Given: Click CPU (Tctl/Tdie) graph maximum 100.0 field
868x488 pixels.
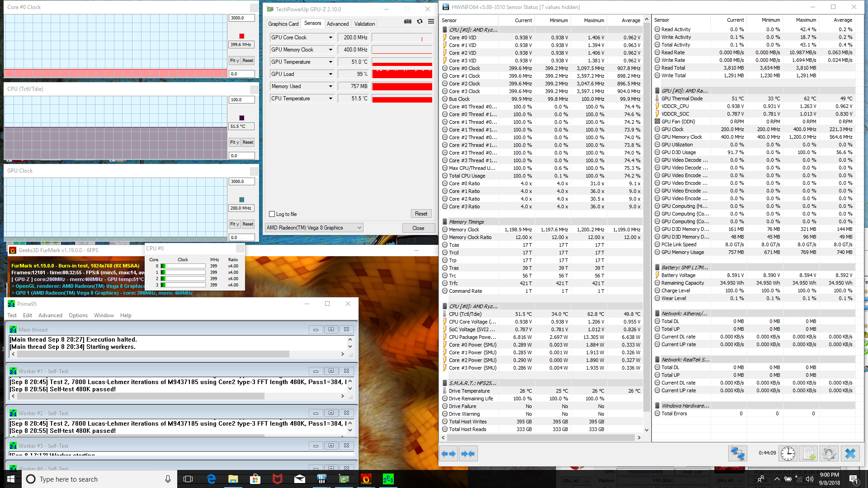Looking at the screenshot, I should pyautogui.click(x=242, y=100).
